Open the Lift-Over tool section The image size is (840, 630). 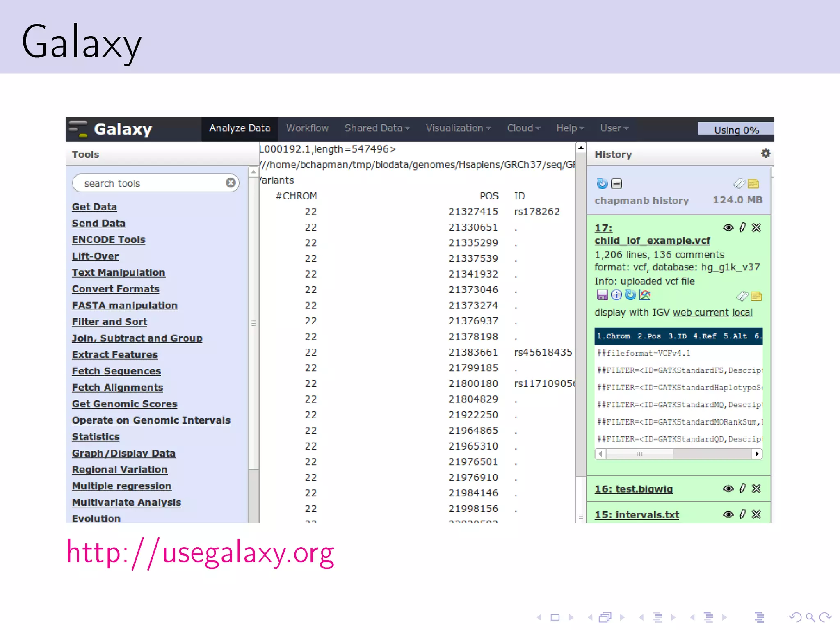[x=95, y=256]
